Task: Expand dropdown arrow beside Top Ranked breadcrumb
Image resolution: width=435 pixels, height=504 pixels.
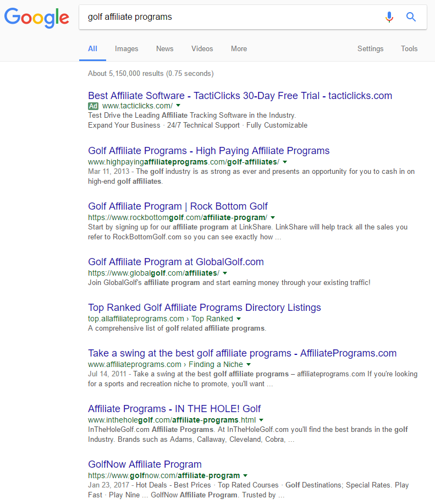Action: pyautogui.click(x=238, y=319)
